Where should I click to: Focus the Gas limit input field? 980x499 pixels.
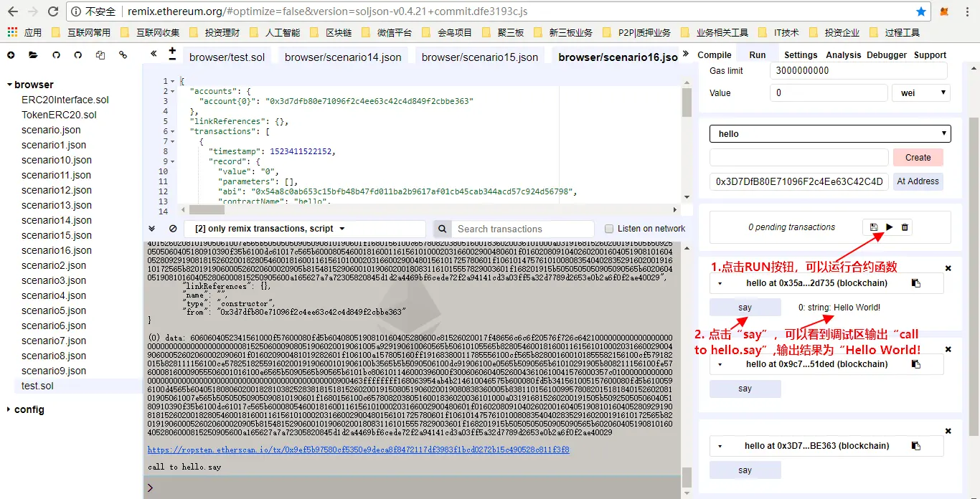click(859, 71)
